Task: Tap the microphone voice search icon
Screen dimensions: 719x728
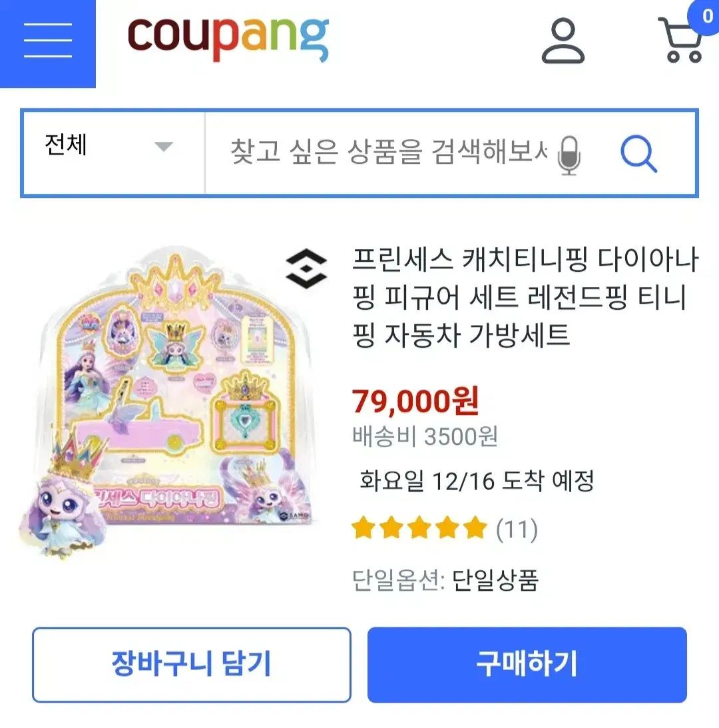Action: click(569, 156)
